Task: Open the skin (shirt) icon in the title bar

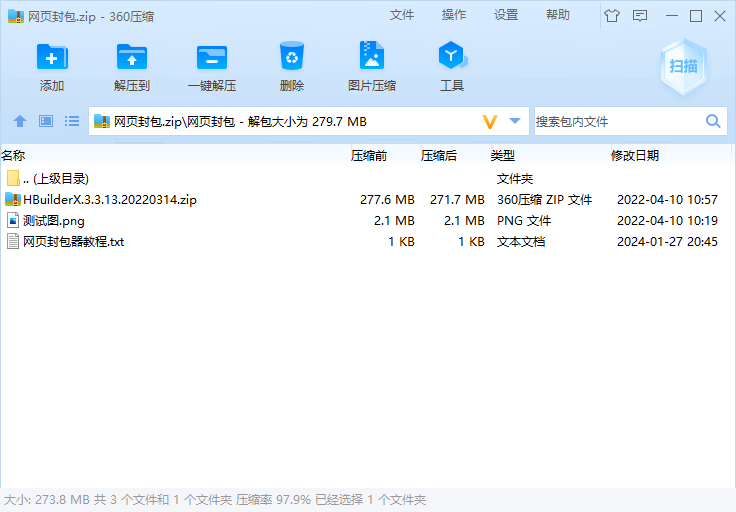Action: (x=612, y=16)
